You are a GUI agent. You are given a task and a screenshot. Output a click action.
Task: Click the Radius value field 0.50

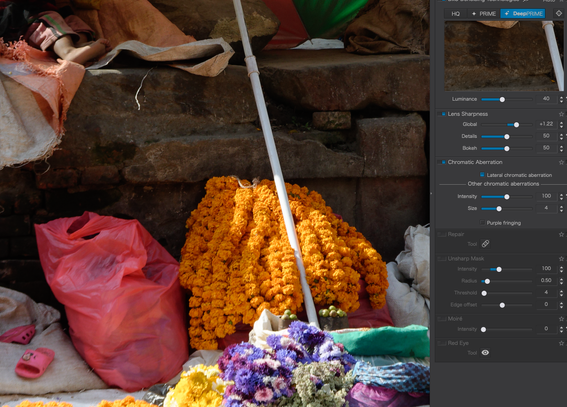click(546, 280)
